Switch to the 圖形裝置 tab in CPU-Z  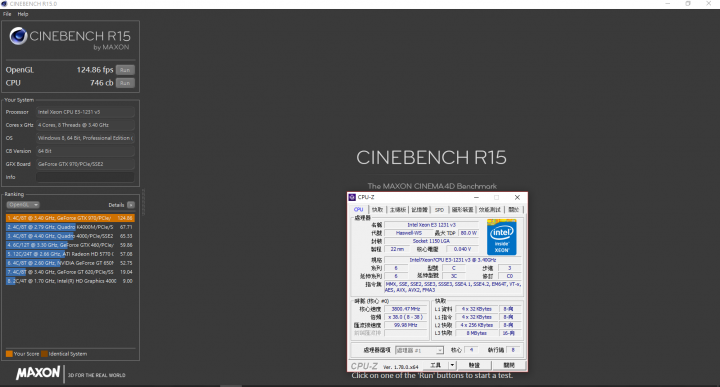[462, 209]
